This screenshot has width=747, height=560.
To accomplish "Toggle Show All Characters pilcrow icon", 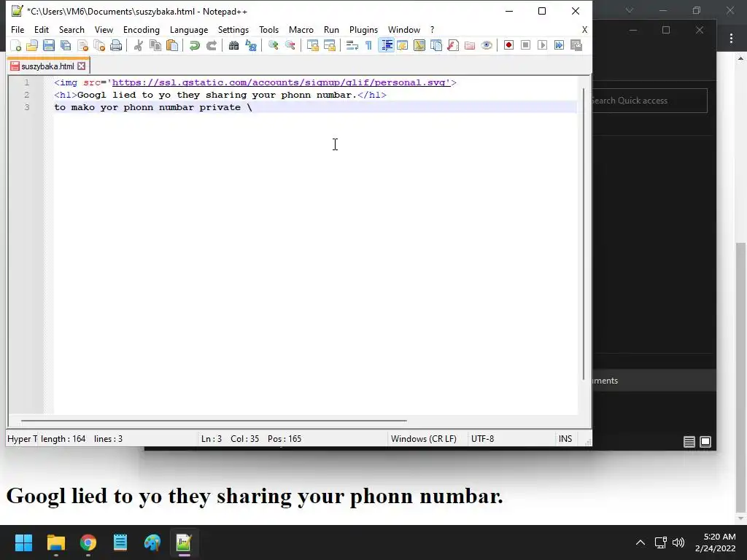I will point(368,45).
